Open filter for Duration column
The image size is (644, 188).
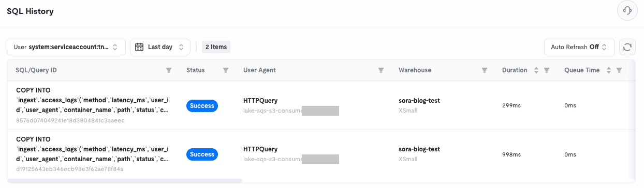click(547, 70)
